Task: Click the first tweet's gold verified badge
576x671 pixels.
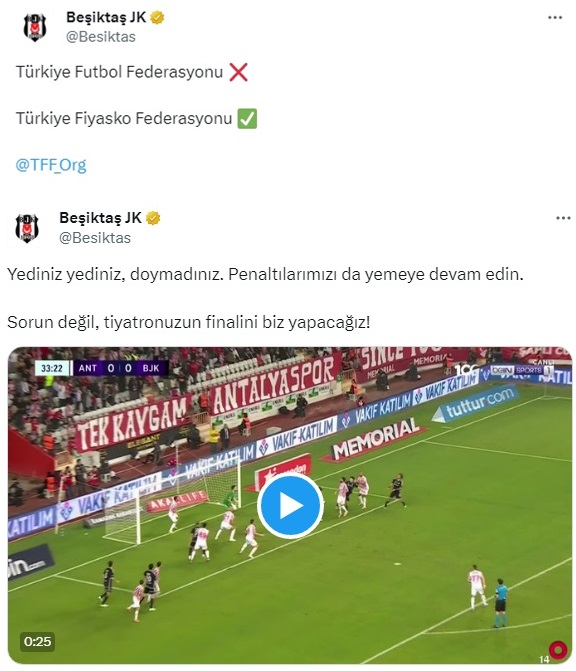Action: click(x=157, y=18)
